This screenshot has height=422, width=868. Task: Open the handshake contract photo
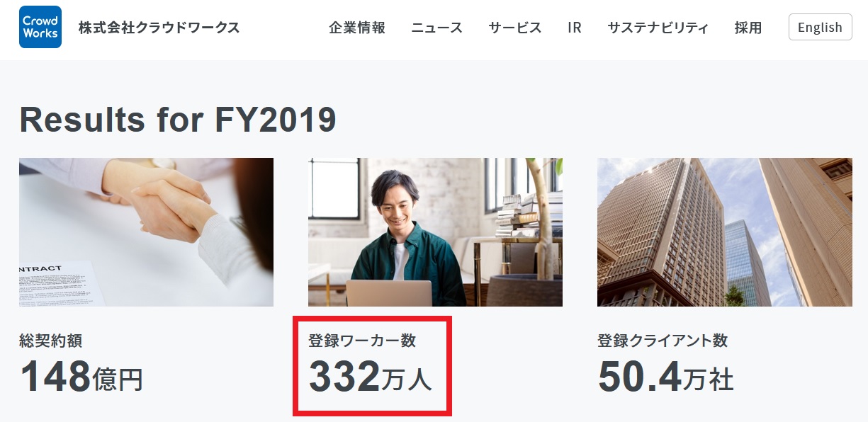pos(146,232)
